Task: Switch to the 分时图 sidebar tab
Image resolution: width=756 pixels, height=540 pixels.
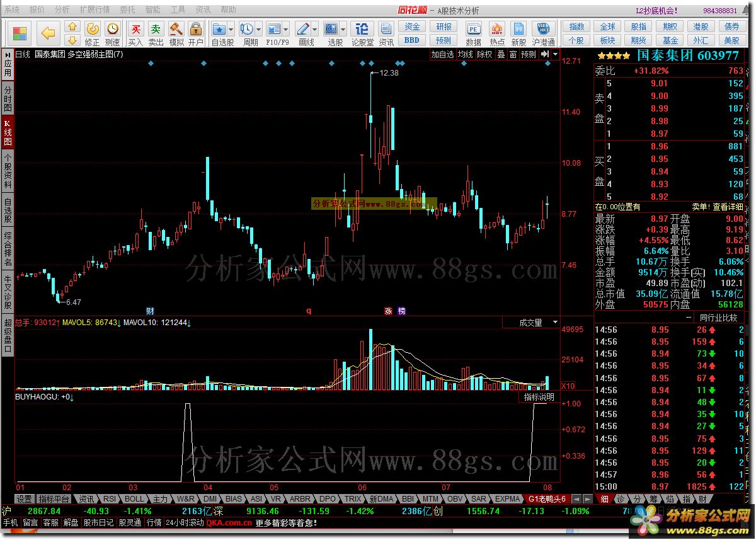Action: tap(8, 100)
